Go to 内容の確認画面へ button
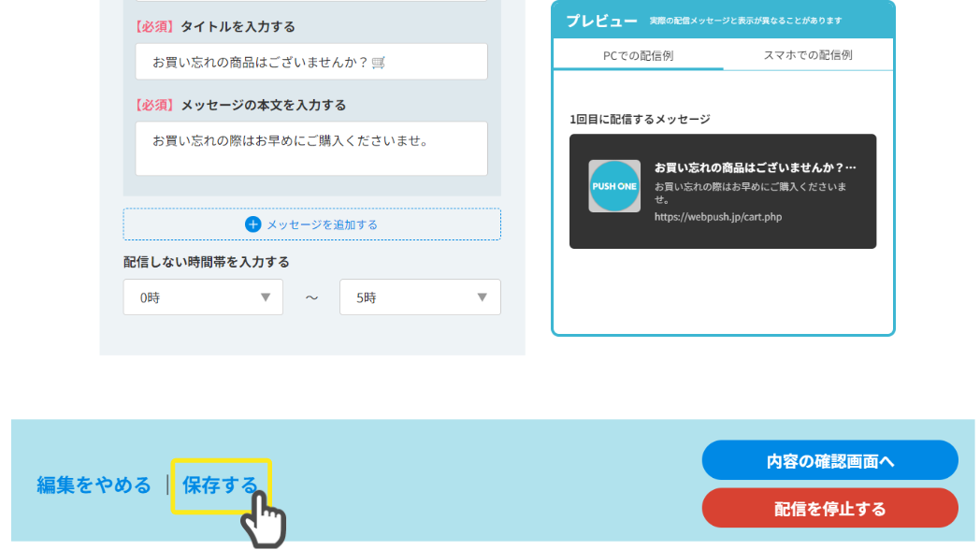This screenshot has width=980, height=550. (830, 460)
